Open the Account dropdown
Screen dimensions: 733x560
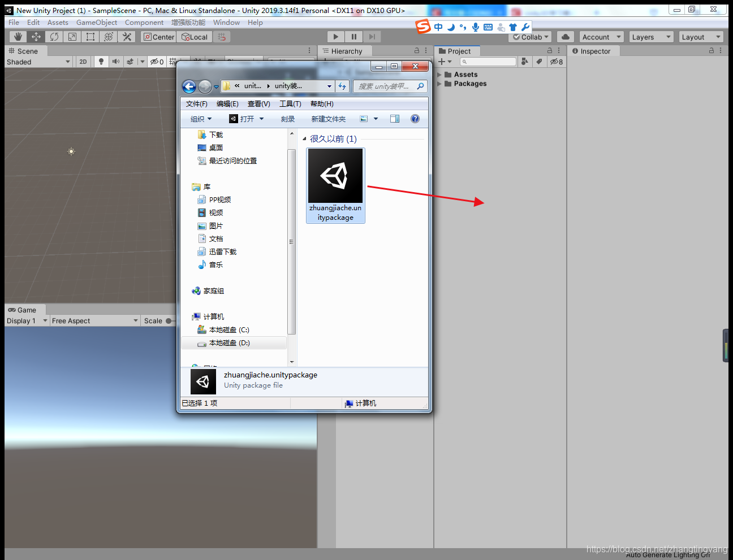coord(601,37)
